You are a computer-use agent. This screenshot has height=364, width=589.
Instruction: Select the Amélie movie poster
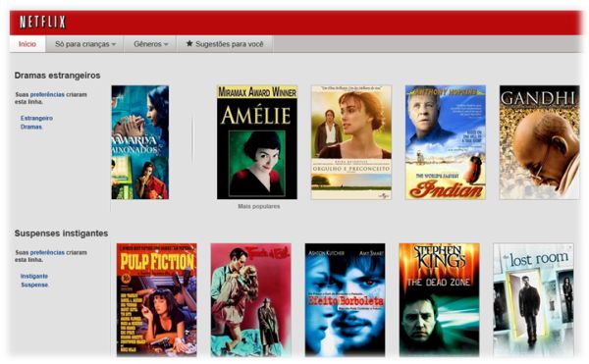257,142
